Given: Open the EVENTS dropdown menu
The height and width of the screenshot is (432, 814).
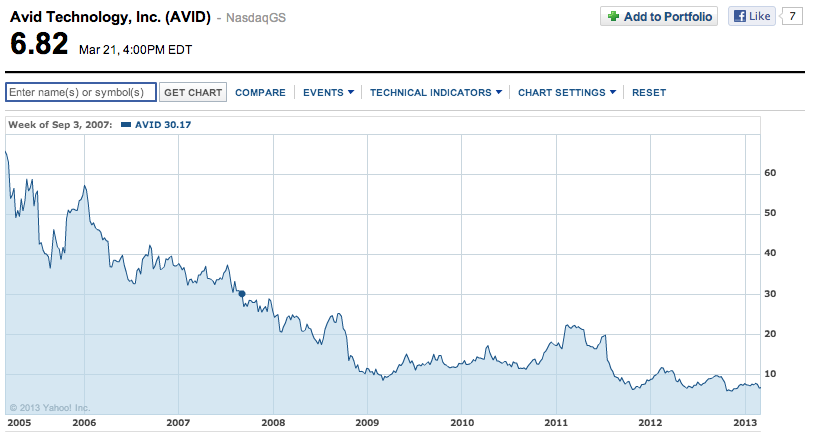Looking at the screenshot, I should coord(328,92).
